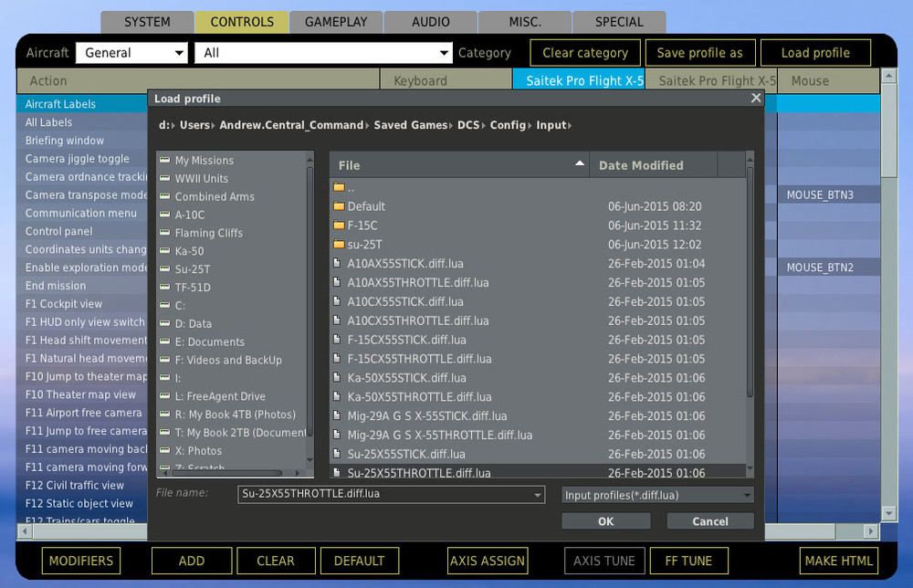The image size is (913, 588).
Task: Click the FF TUNE button
Action: 688,561
